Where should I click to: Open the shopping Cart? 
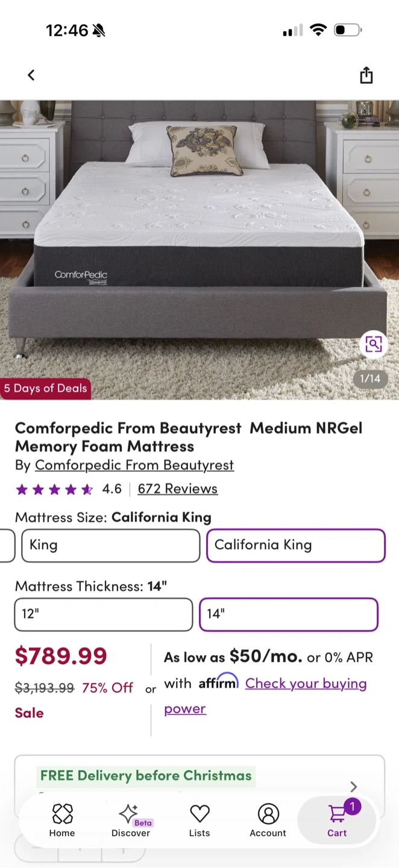338,820
